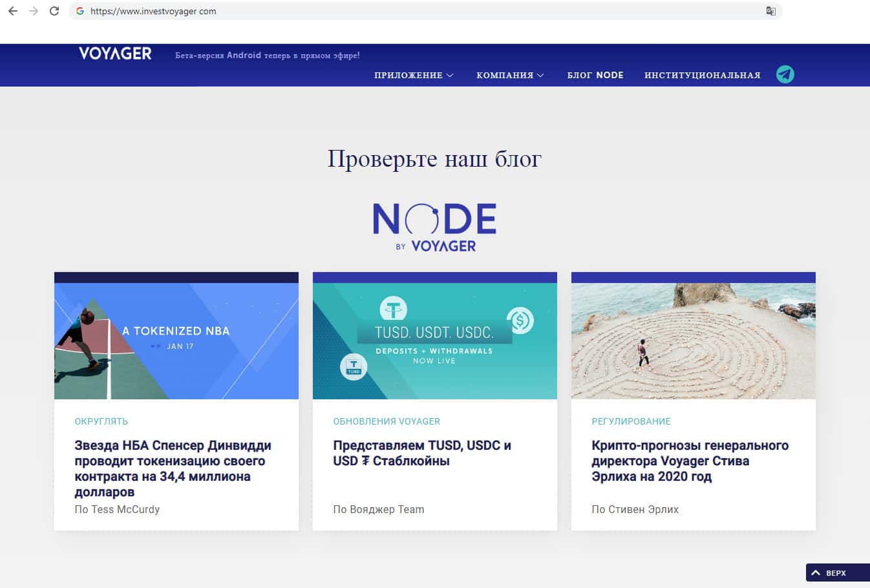Click the TUSD USDT USDC banner image

point(434,341)
